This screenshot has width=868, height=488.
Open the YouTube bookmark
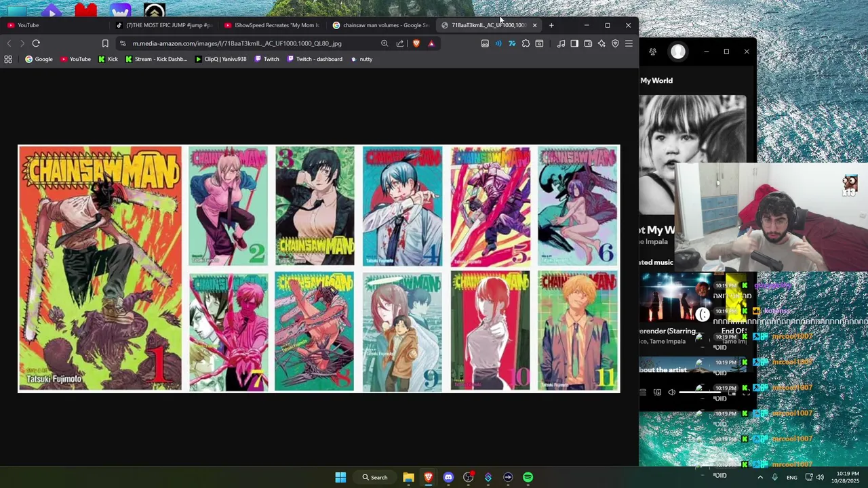75,59
